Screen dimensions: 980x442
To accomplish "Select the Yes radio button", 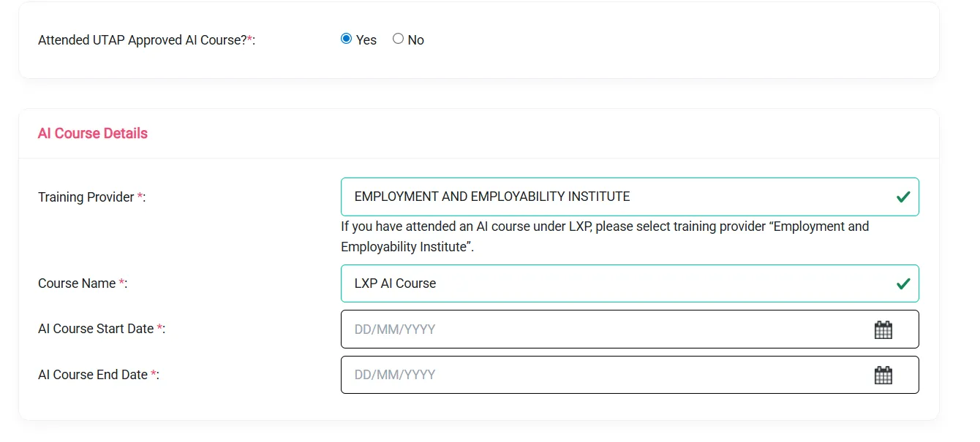I will (x=347, y=39).
